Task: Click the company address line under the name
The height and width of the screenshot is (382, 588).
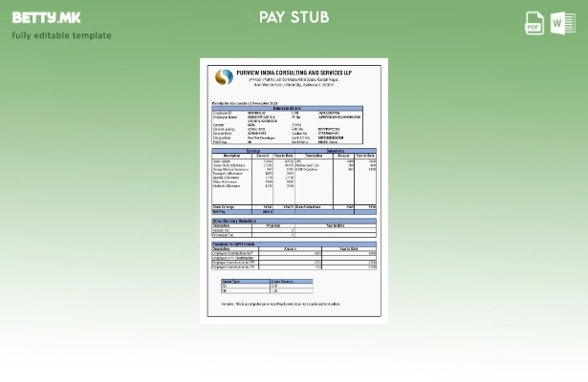Action: tap(296, 81)
